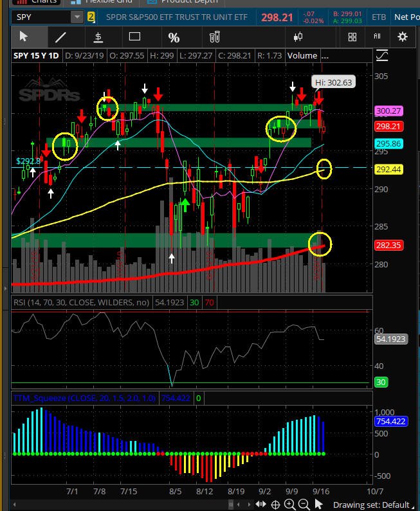
Task: Switch to the Product Depth tab
Action: coord(183,2)
